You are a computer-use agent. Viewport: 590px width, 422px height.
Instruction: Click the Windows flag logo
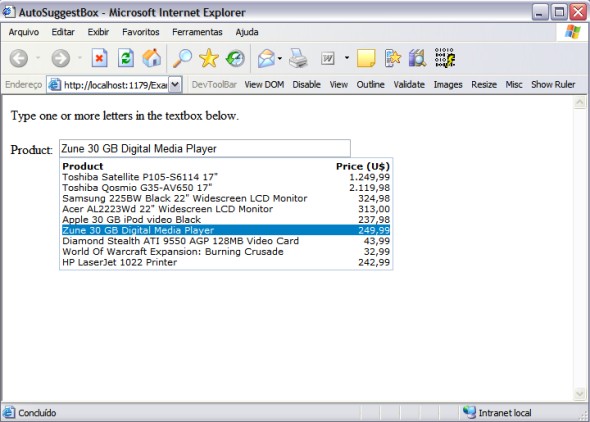click(x=572, y=32)
